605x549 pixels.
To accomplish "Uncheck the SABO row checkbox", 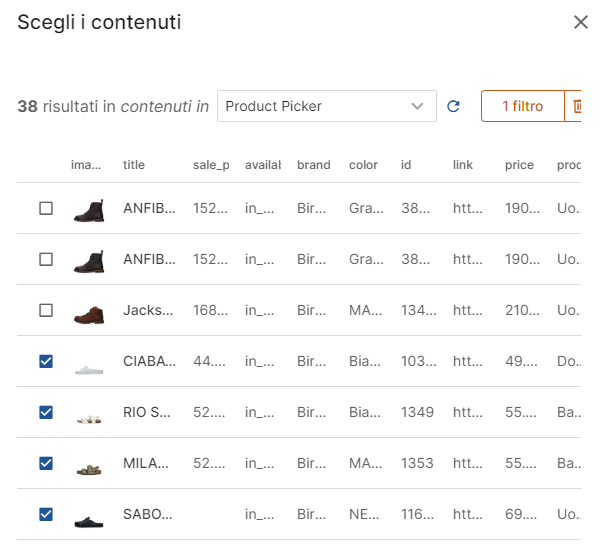I will click(x=46, y=514).
